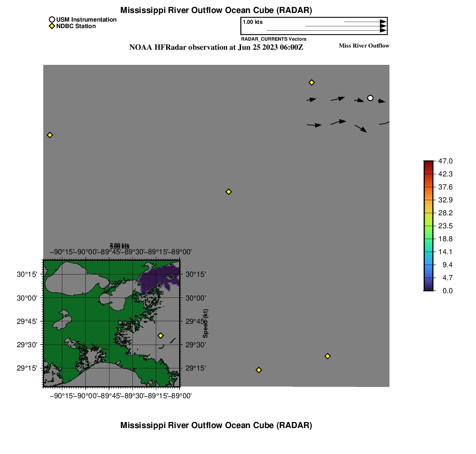Click the left-side 29°30' latitude label
The height and width of the screenshot is (454, 476).
pos(27,345)
